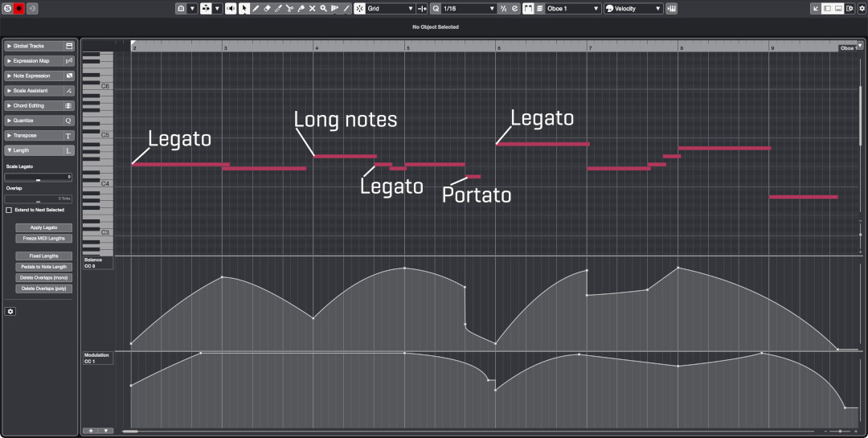Click the Fixed Lengths button
The height and width of the screenshot is (438, 868).
(43, 256)
